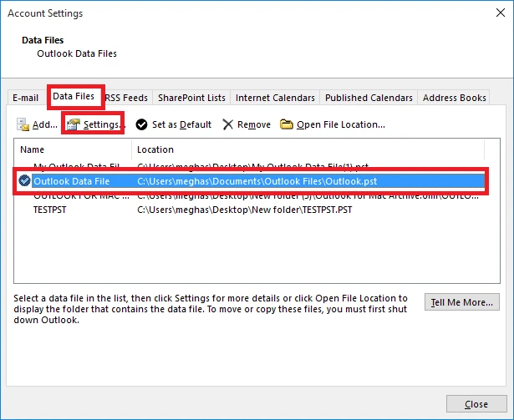
Task: Click the Set as Default checkmark icon
Action: tap(141, 124)
